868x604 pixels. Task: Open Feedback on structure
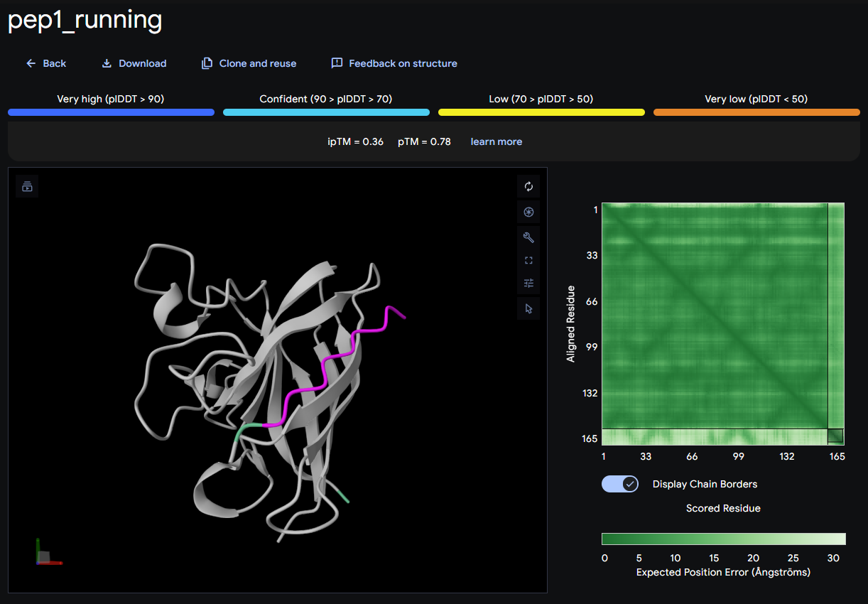pyautogui.click(x=394, y=63)
